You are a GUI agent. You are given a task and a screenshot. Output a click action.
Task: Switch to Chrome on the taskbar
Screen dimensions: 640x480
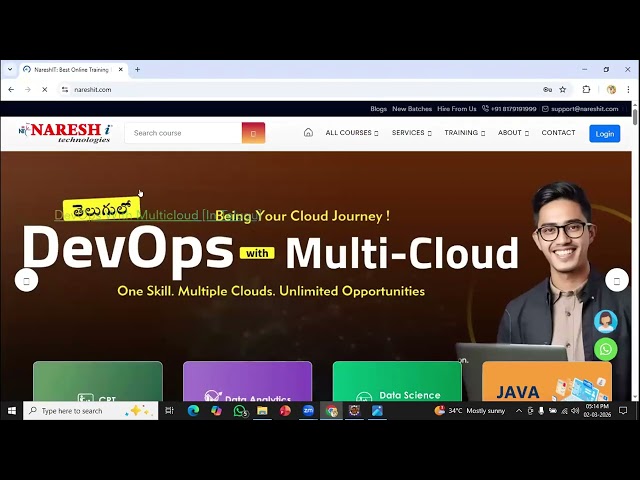coord(332,411)
